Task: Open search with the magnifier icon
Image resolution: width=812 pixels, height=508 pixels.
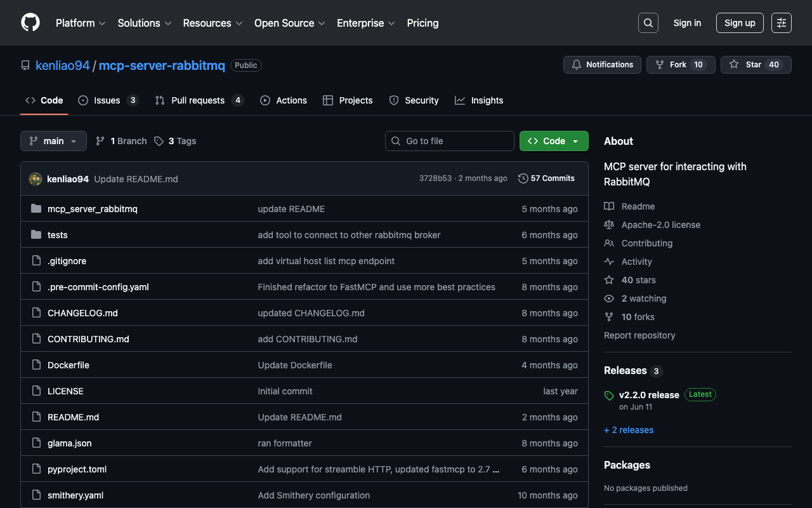Action: tap(648, 23)
